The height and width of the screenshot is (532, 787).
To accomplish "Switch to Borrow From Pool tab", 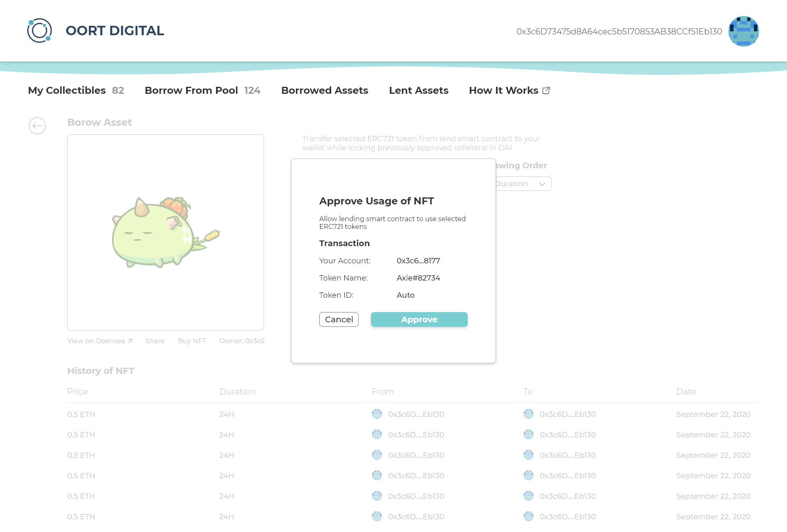I will tap(191, 91).
